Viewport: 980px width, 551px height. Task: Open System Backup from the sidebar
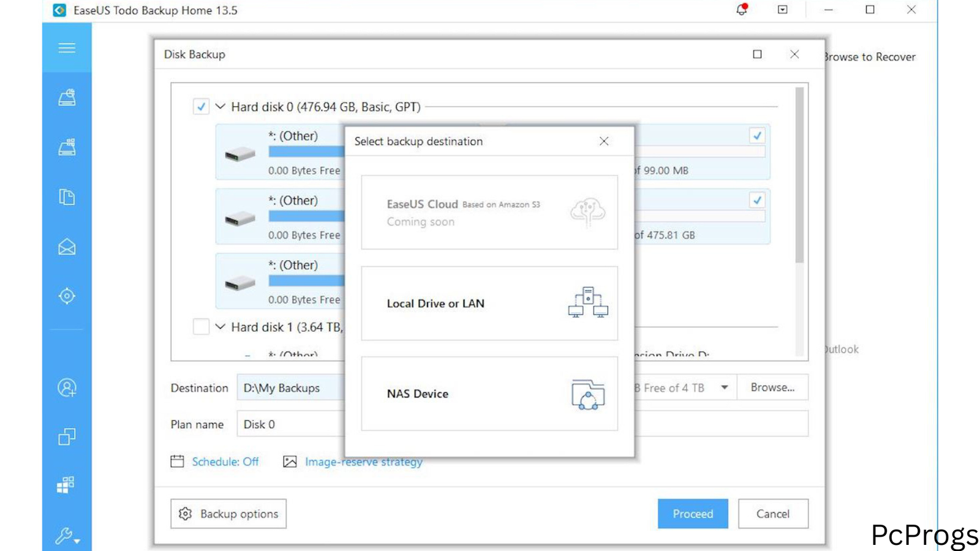[x=67, y=147]
